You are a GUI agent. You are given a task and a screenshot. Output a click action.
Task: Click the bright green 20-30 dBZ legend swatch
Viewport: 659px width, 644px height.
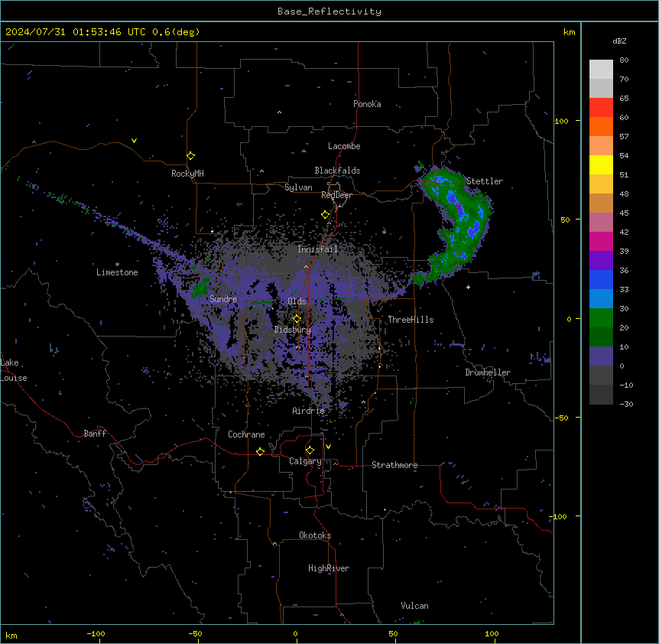click(x=601, y=318)
